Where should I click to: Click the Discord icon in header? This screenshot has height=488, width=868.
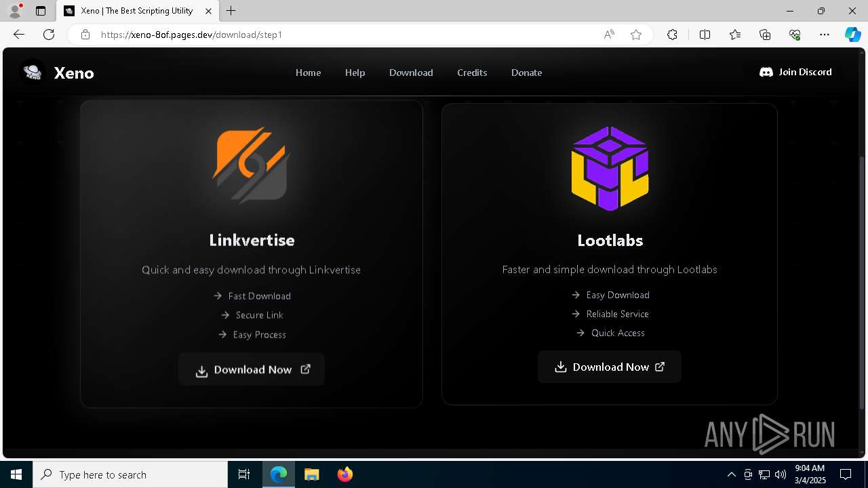(766, 72)
